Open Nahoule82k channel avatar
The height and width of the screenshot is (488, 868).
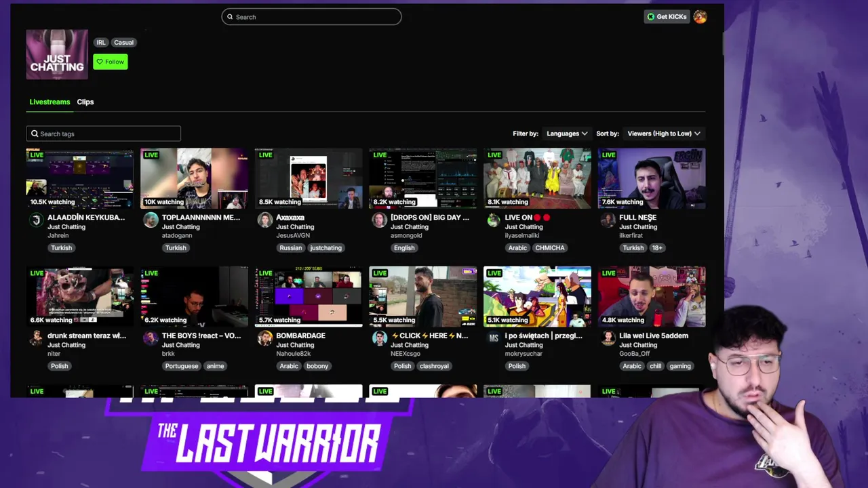pos(265,338)
